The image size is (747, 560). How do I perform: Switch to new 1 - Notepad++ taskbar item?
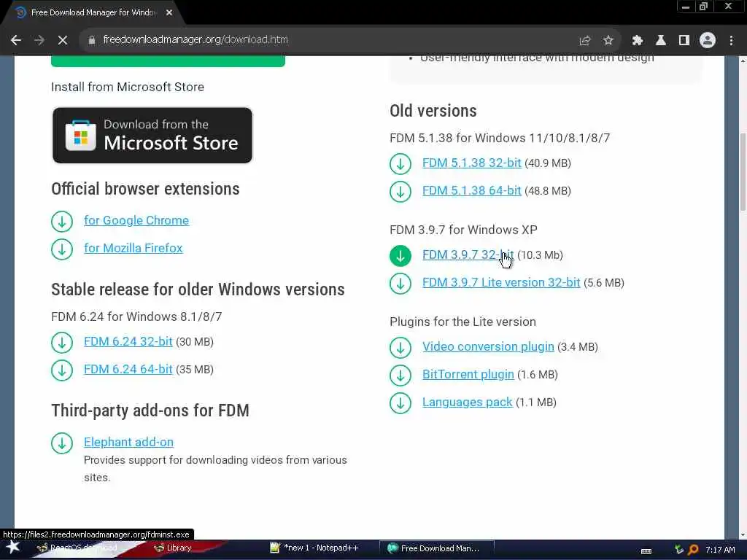[314, 548]
